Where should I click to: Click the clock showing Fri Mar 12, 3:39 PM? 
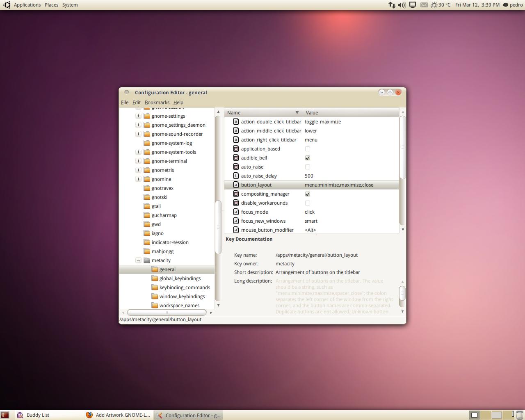[477, 5]
